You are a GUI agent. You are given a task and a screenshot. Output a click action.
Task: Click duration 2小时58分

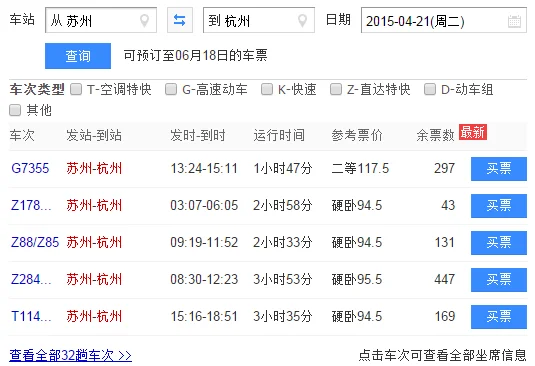tap(283, 205)
